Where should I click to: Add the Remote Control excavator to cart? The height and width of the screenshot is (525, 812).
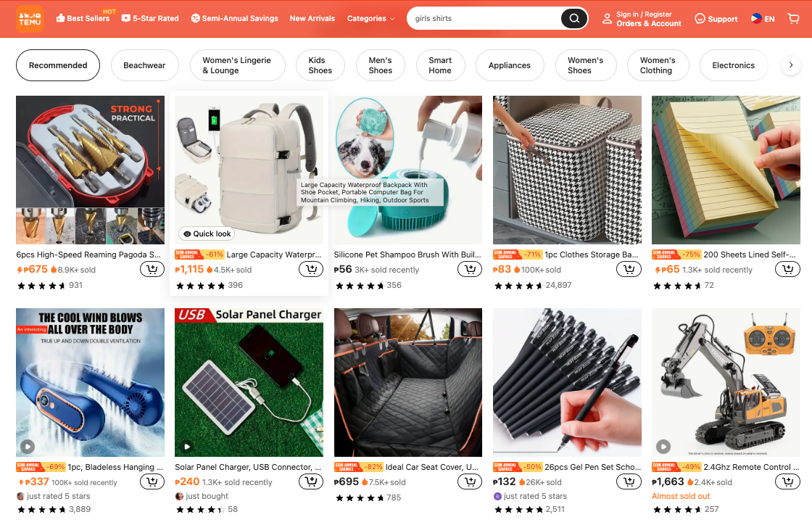pos(787,481)
